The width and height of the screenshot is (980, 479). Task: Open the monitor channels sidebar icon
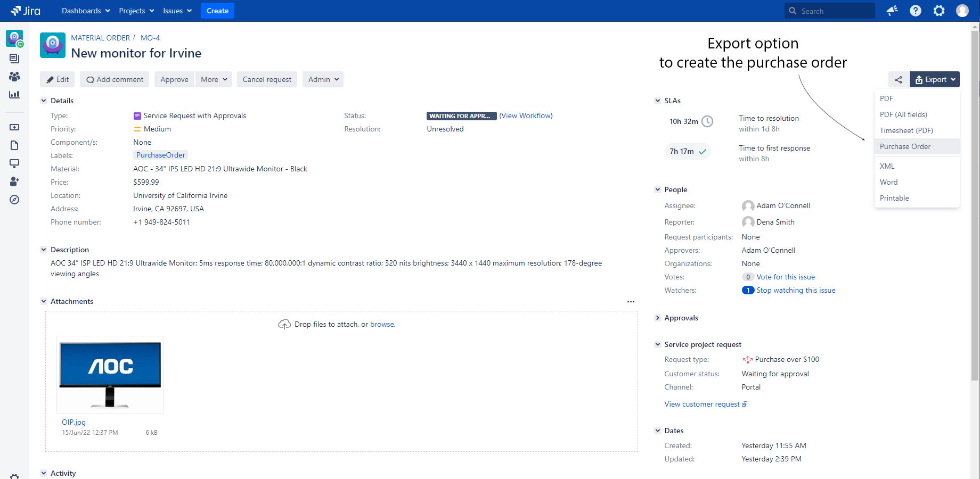tap(14, 163)
